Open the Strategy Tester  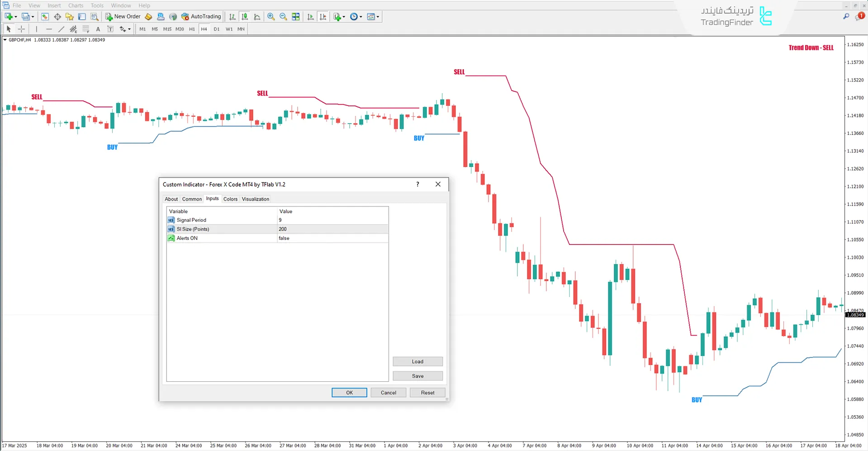click(x=95, y=16)
